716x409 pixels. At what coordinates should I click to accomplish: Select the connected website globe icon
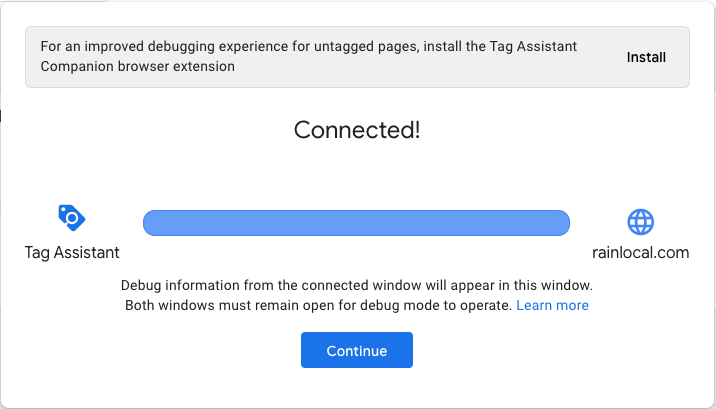pos(640,221)
